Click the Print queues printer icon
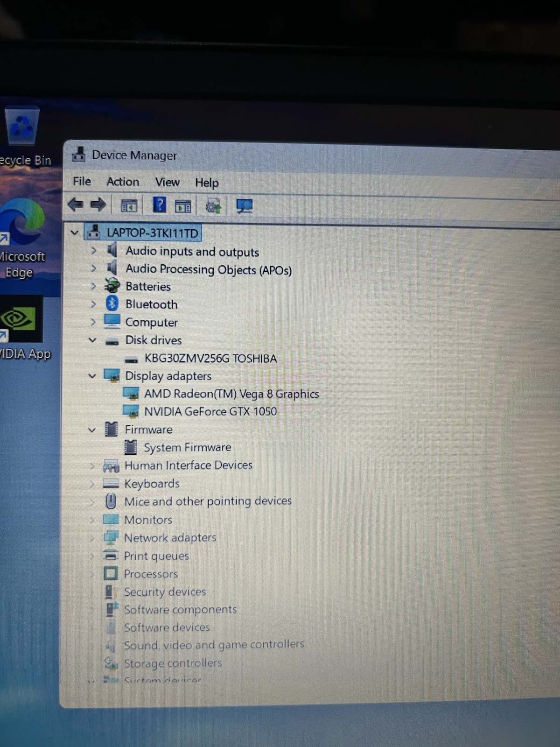 coord(111,555)
